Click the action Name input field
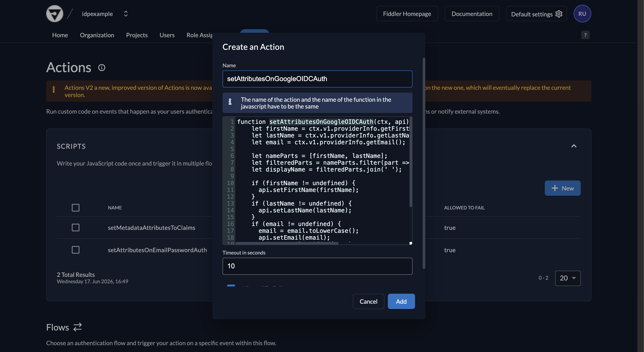This screenshot has width=644, height=352. [317, 79]
